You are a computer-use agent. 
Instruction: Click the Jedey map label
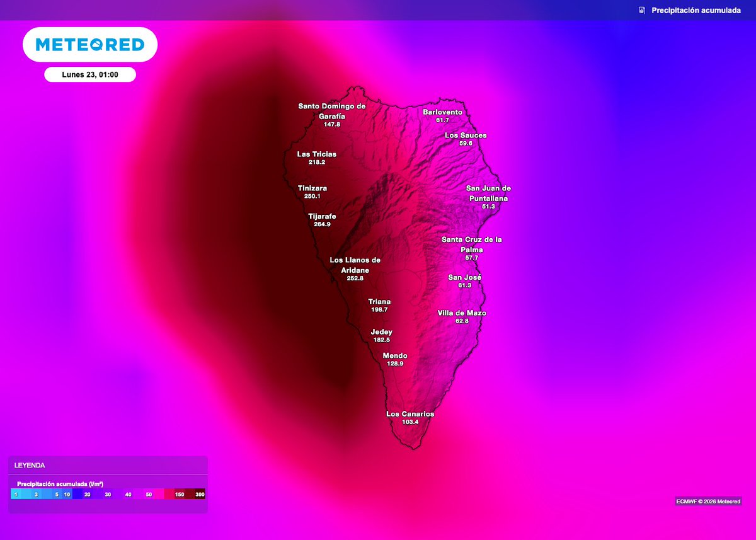click(x=382, y=332)
